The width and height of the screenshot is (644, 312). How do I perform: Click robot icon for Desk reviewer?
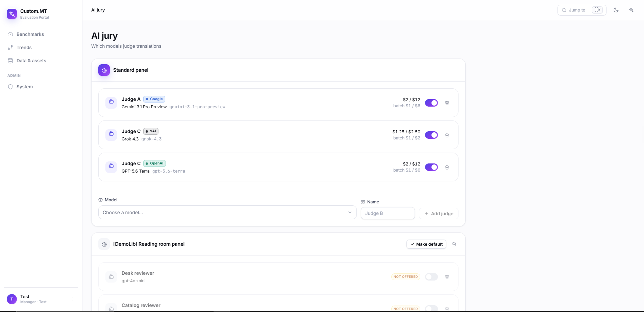coord(111,277)
